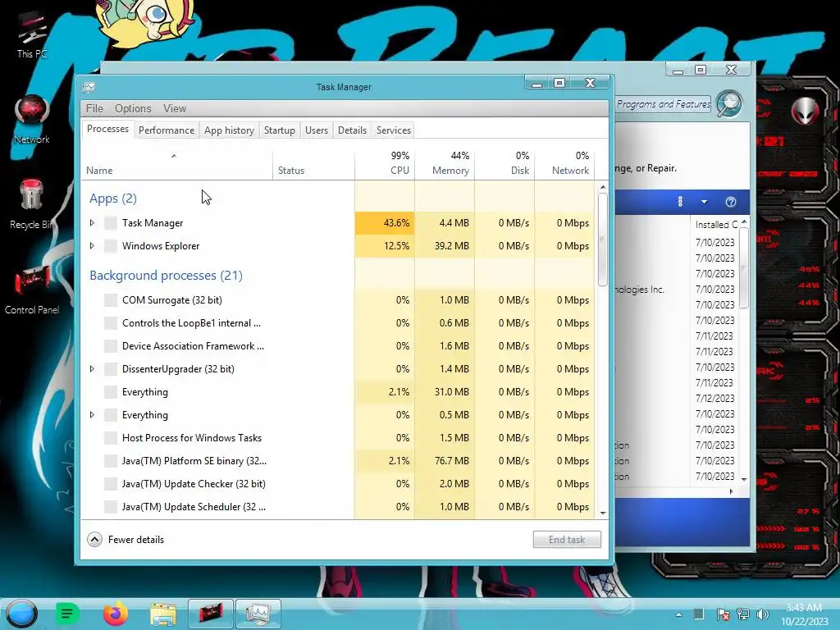Click the process list scrollbar thumb
This screenshot has height=630, width=840.
[603, 240]
